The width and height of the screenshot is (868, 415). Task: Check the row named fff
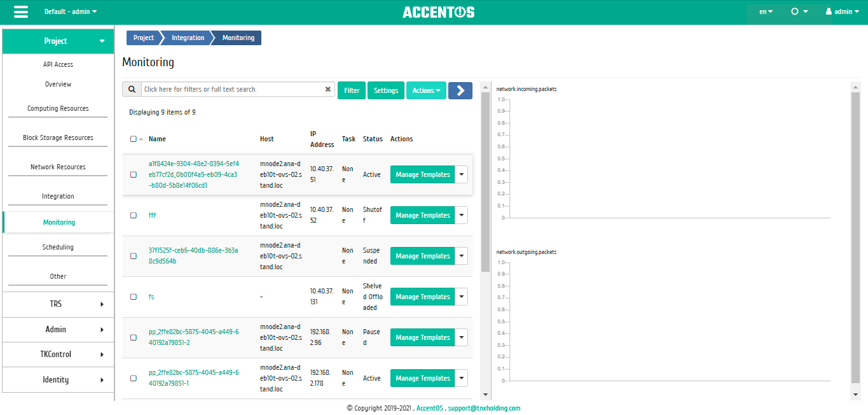[134, 215]
